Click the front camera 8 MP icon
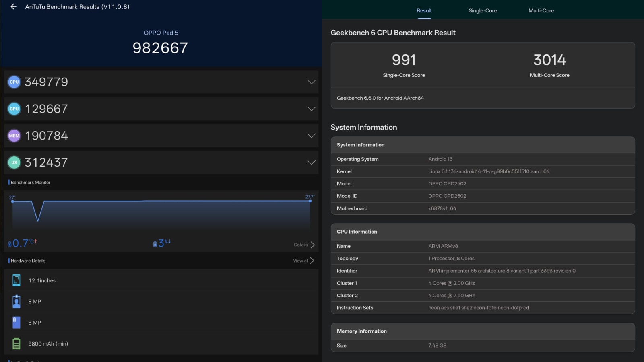Viewport: 644px width, 362px height. point(17,302)
